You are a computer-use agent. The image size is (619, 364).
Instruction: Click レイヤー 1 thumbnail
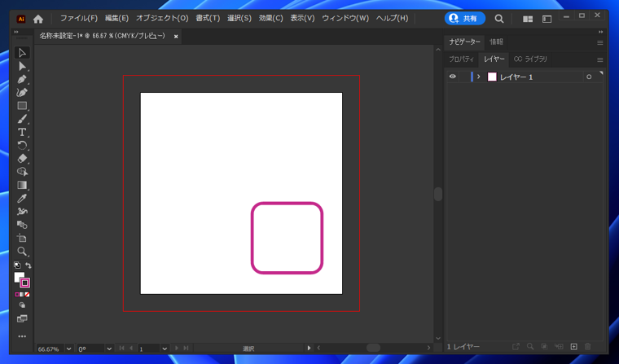coord(492,77)
